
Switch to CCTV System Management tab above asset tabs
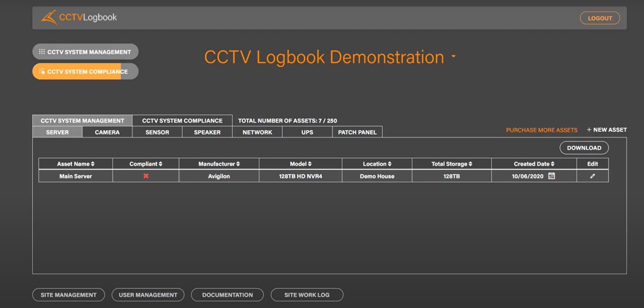(82, 120)
